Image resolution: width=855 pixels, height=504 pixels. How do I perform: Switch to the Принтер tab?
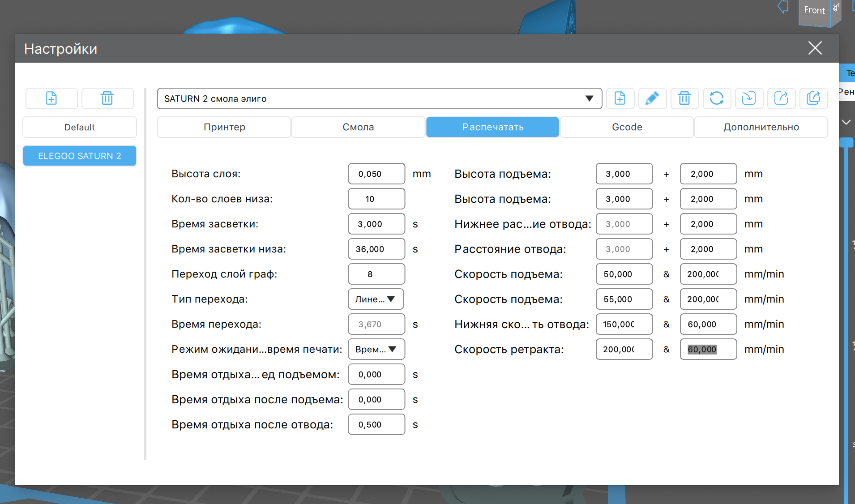click(x=224, y=127)
